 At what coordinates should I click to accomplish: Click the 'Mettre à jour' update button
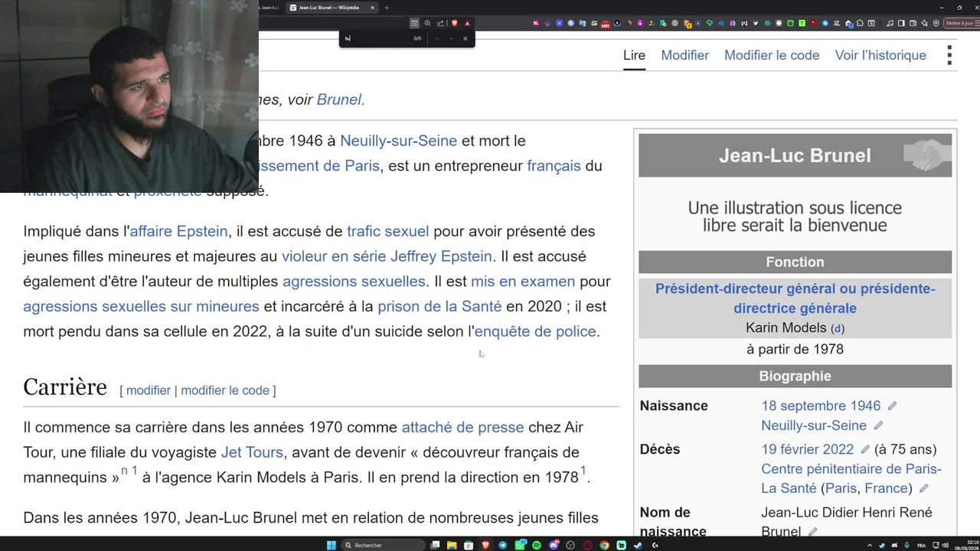(x=963, y=23)
